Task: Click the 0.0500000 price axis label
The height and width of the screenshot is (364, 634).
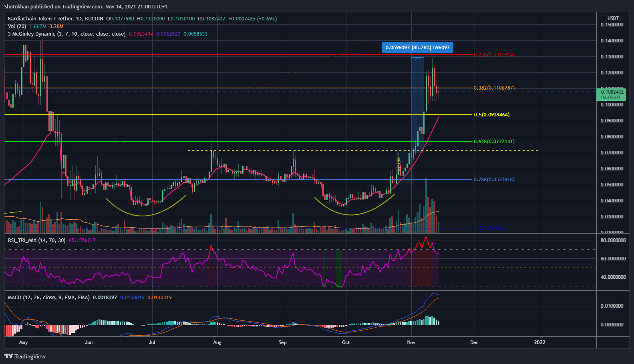Action: click(x=612, y=185)
